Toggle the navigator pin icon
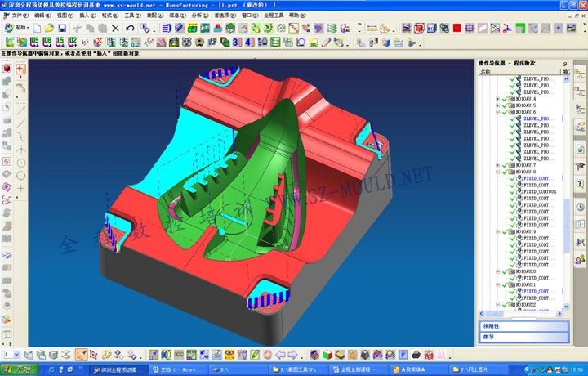588x376 pixels. pos(564,64)
